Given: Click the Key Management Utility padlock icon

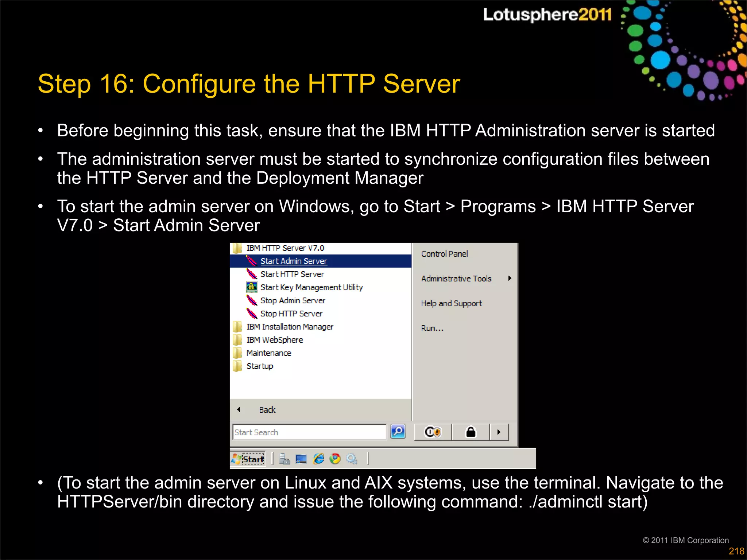Looking at the screenshot, I should click(251, 287).
